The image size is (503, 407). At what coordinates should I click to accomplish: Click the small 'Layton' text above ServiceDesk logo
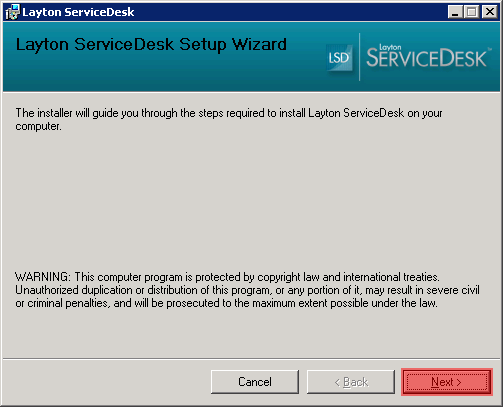(390, 47)
